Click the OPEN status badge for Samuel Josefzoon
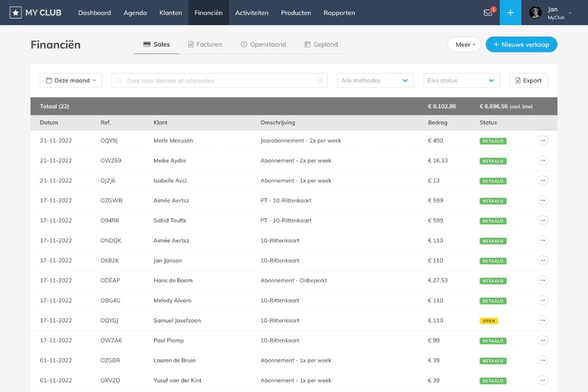Image resolution: width=588 pixels, height=392 pixels. (488, 320)
